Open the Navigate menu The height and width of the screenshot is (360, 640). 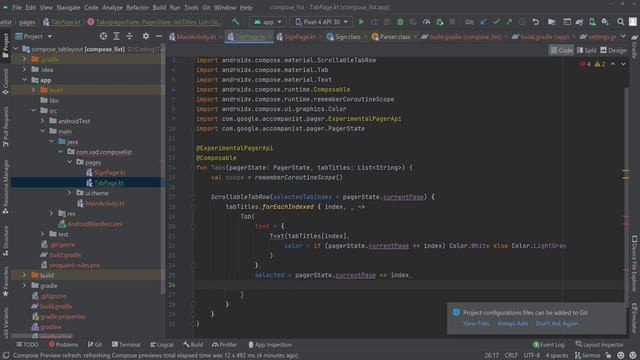tap(69, 7)
